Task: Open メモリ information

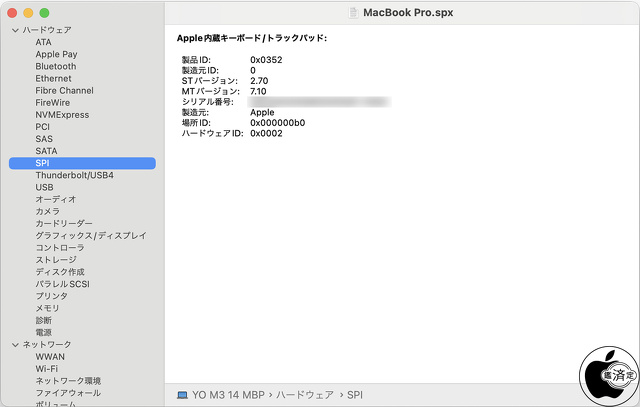Action: click(47, 308)
